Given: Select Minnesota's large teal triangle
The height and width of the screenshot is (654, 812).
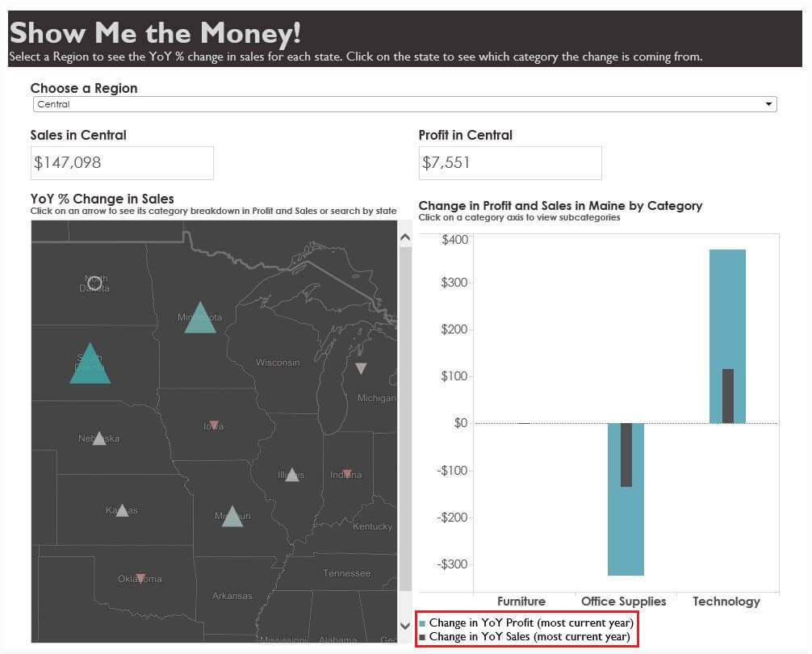Looking at the screenshot, I should (x=200, y=318).
